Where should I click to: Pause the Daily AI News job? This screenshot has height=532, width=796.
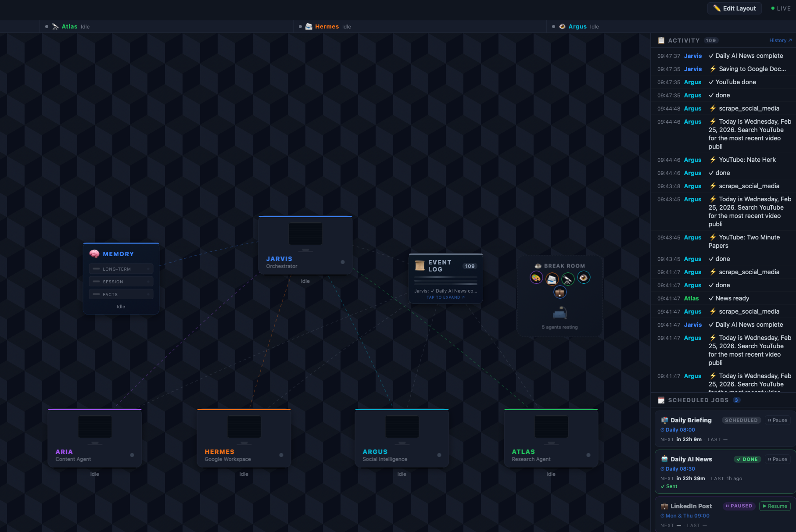coord(777,459)
